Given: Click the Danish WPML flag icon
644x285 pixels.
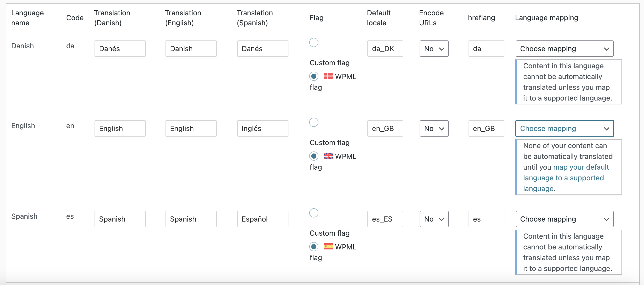Looking at the screenshot, I should [328, 76].
